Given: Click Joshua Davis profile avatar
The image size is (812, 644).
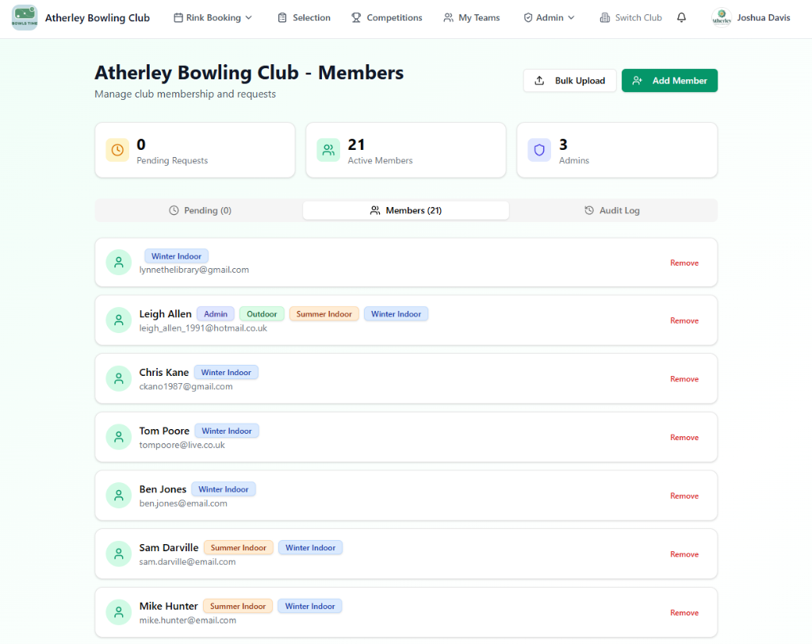Looking at the screenshot, I should 722,17.
